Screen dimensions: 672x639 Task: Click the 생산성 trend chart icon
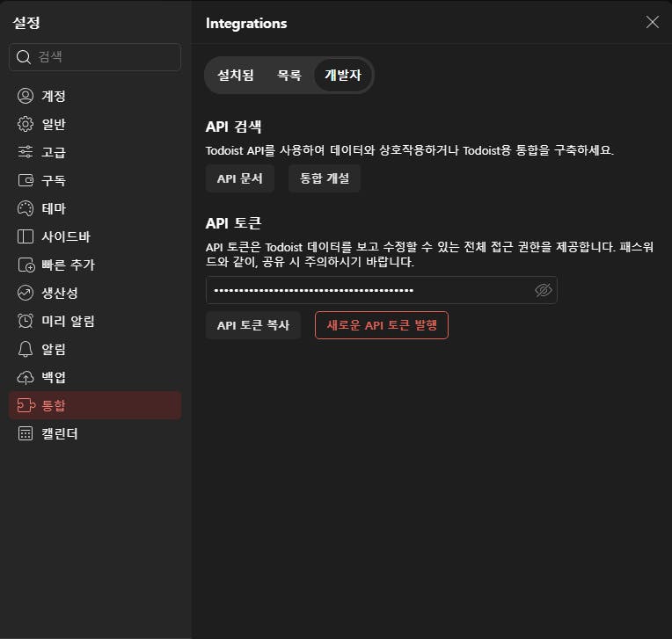click(26, 293)
